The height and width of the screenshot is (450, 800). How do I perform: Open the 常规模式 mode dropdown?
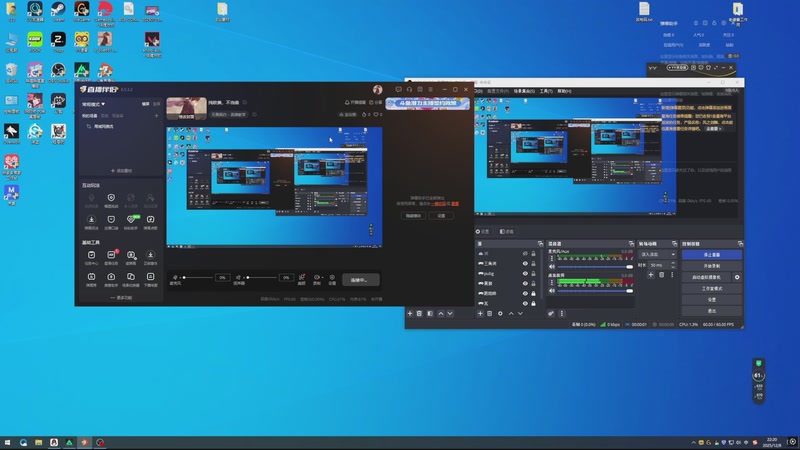[94, 104]
